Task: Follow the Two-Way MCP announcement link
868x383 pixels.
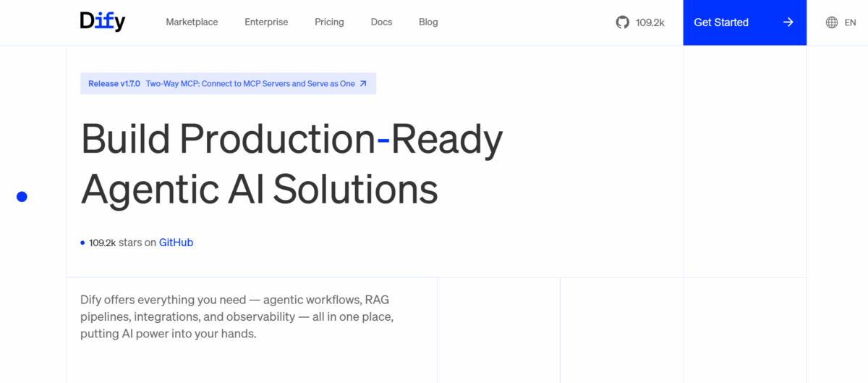Action: [x=250, y=84]
